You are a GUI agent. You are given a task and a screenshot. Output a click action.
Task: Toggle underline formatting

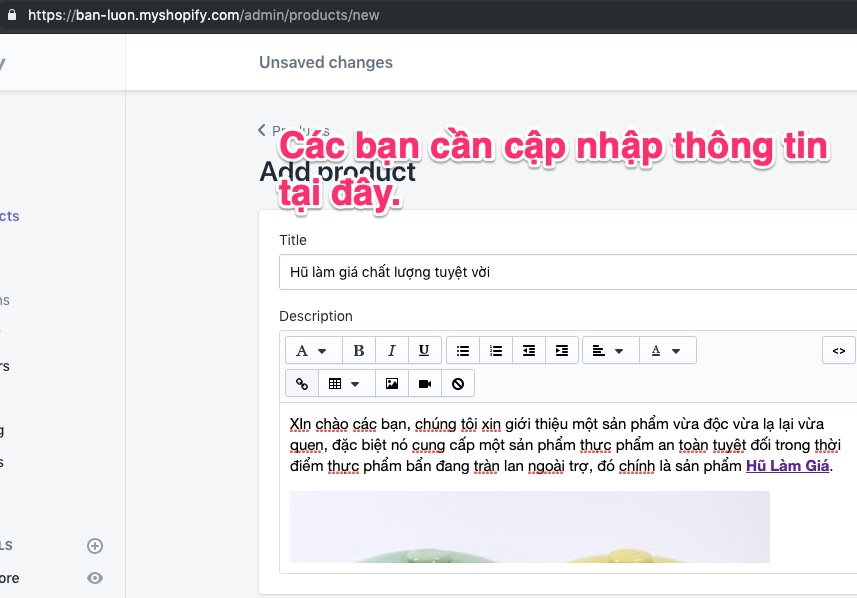(423, 350)
